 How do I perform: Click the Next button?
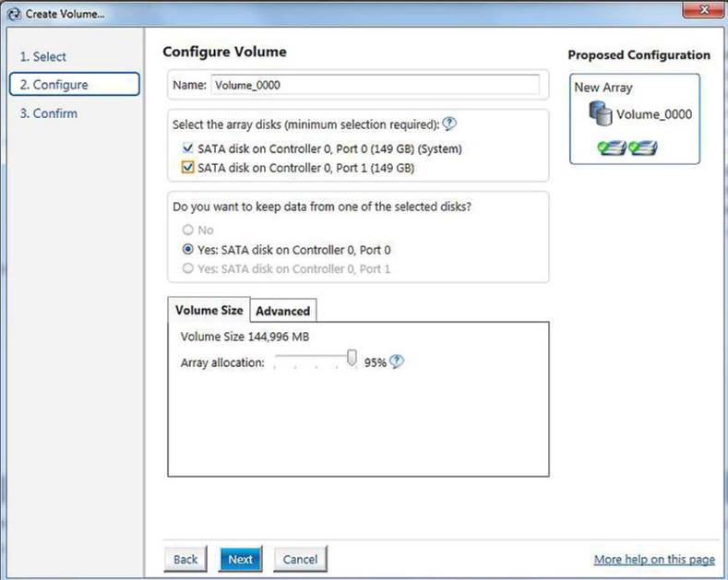[241, 559]
